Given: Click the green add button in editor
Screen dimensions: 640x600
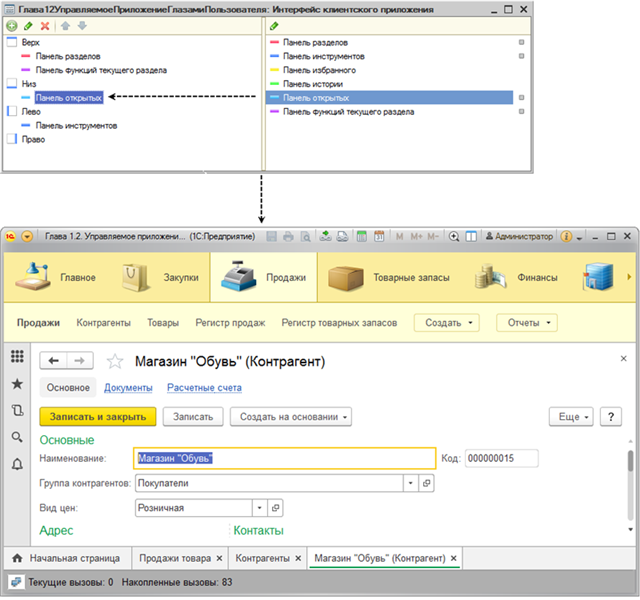Looking at the screenshot, I should click(x=12, y=24).
